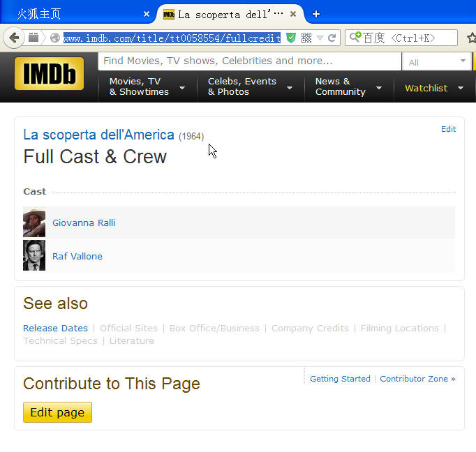This screenshot has height=452, width=476.
Task: Click the IMDb logo
Action: 49,74
